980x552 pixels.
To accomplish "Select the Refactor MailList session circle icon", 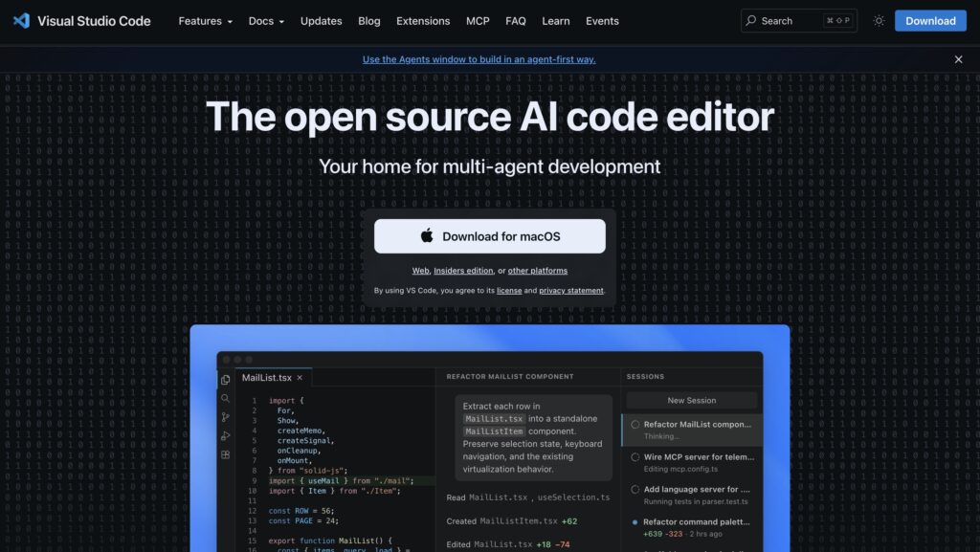I will pos(635,425).
